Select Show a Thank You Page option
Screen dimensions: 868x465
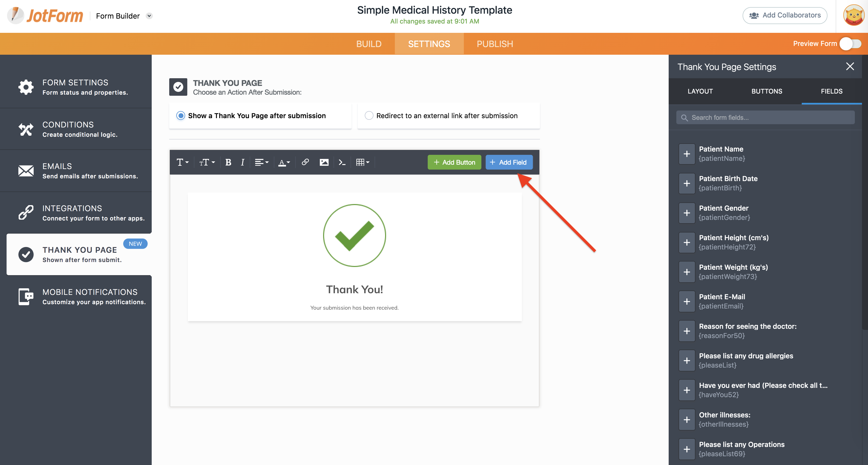click(x=181, y=115)
